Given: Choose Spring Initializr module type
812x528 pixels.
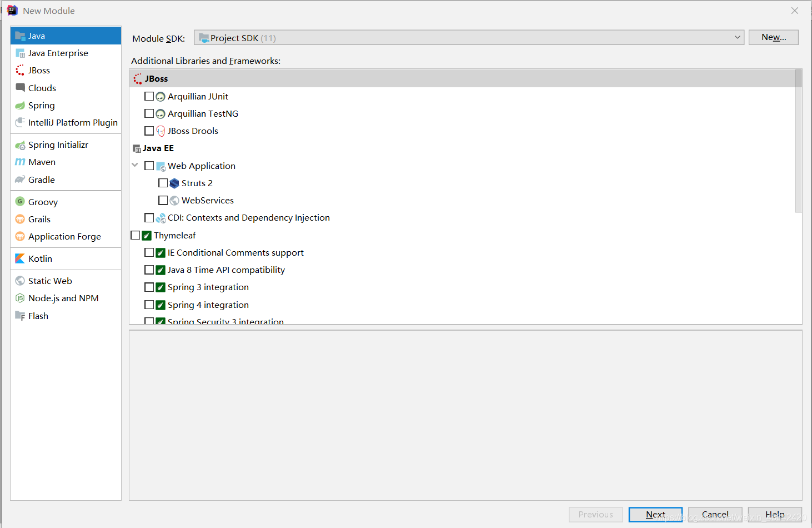Looking at the screenshot, I should click(x=66, y=145).
